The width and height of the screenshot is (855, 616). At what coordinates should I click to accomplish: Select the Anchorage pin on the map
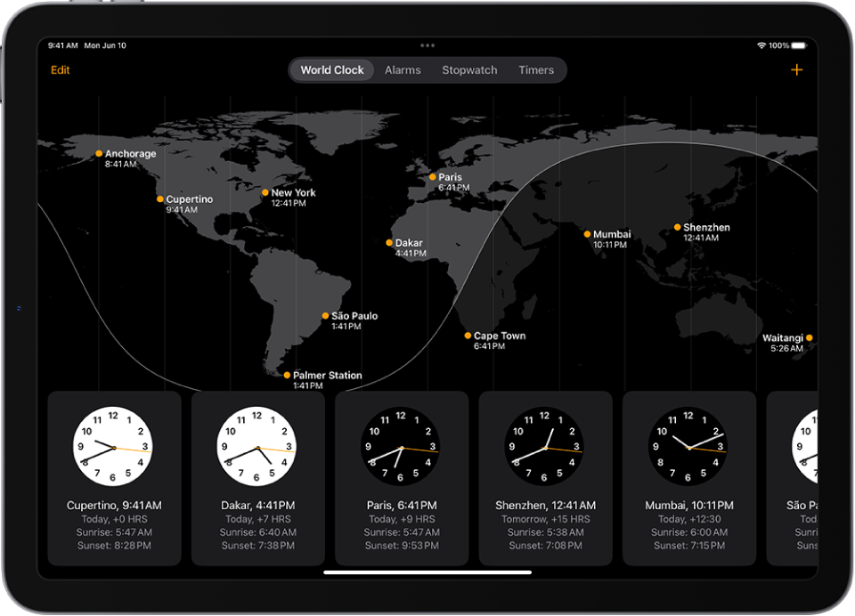point(98,153)
